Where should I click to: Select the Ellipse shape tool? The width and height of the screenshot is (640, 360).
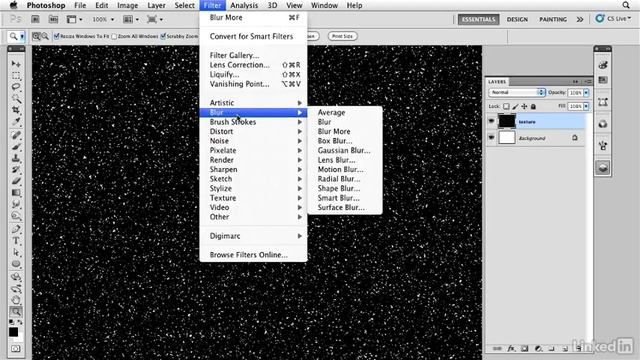pyautogui.click(x=16, y=264)
